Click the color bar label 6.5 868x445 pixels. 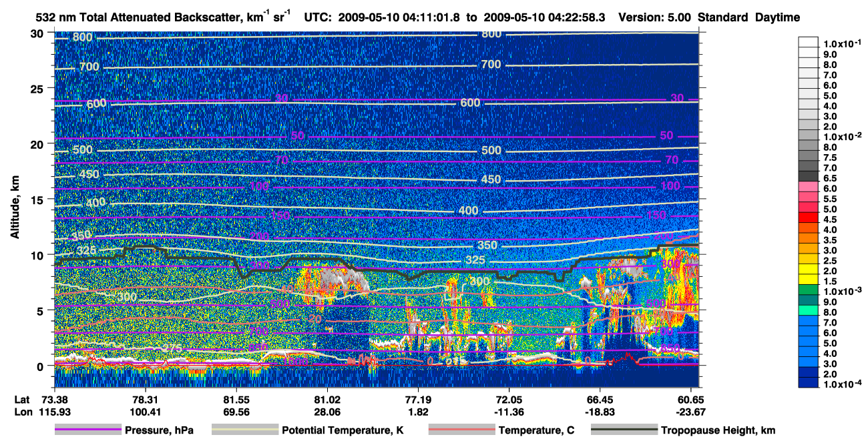pyautogui.click(x=829, y=178)
